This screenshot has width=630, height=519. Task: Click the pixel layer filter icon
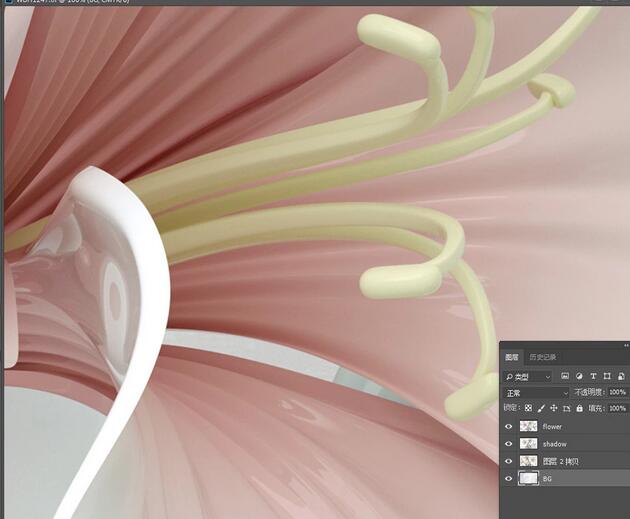click(x=565, y=376)
